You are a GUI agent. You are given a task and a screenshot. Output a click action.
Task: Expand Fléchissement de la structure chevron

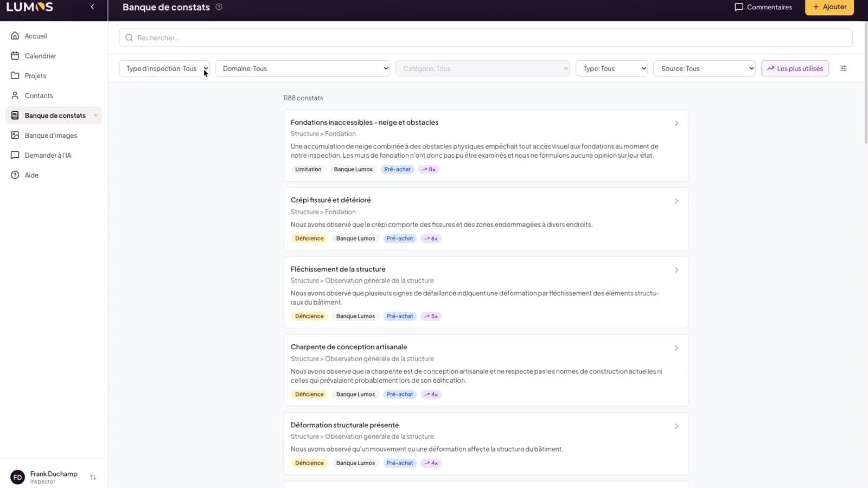[676, 270]
